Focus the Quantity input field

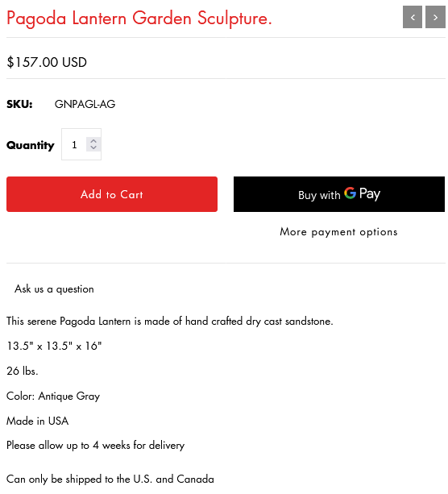tap(81, 144)
